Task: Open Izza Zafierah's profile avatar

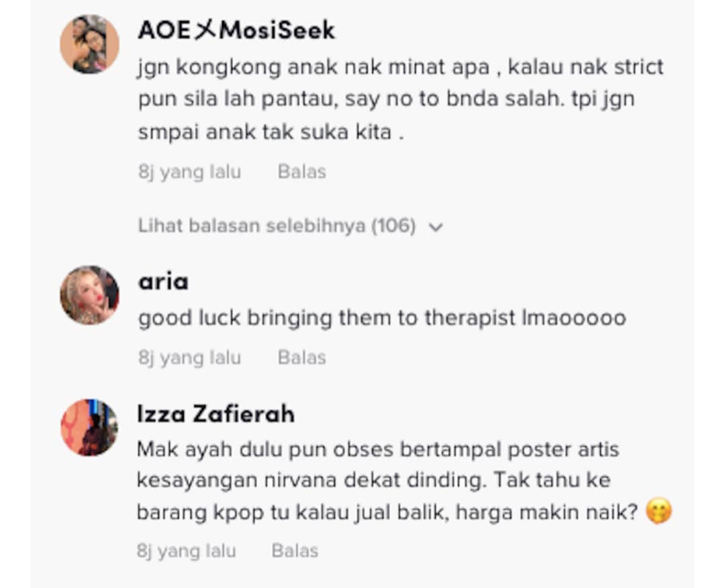Action: [x=90, y=428]
